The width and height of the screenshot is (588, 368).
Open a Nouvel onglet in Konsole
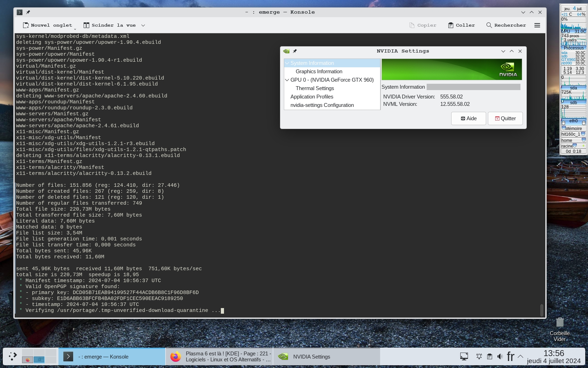point(48,25)
